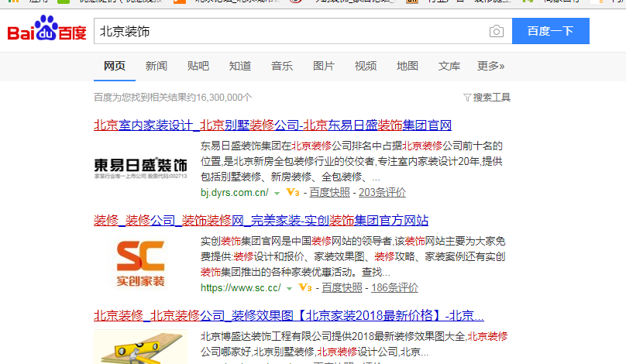Open 百度快照 for the sc.cc result

[x=342, y=287]
